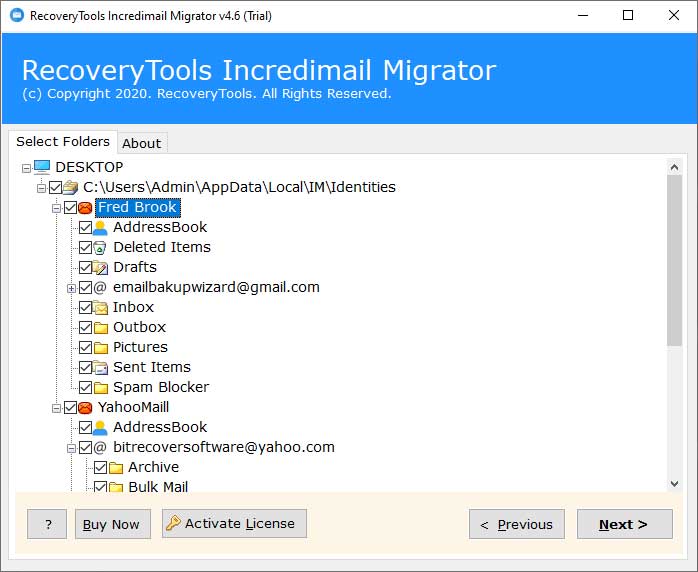Screen dimensions: 698x572
Task: Click the scrollbar up arrow
Action: (674, 167)
